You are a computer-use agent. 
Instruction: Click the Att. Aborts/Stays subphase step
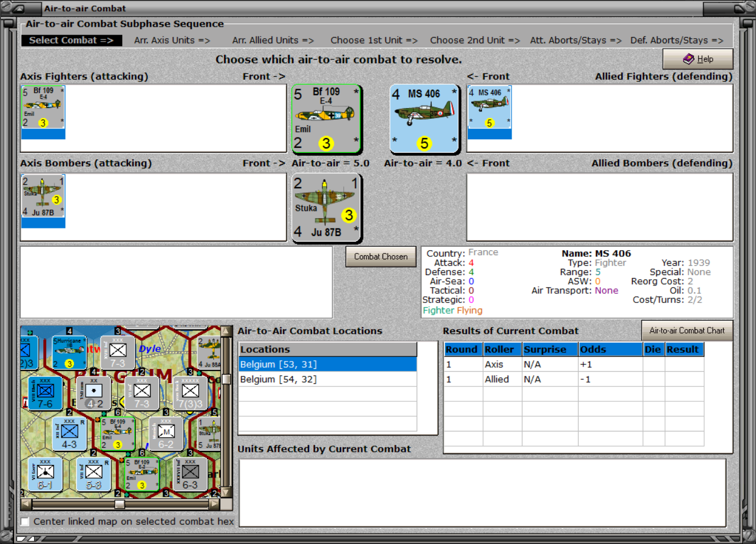tap(576, 40)
